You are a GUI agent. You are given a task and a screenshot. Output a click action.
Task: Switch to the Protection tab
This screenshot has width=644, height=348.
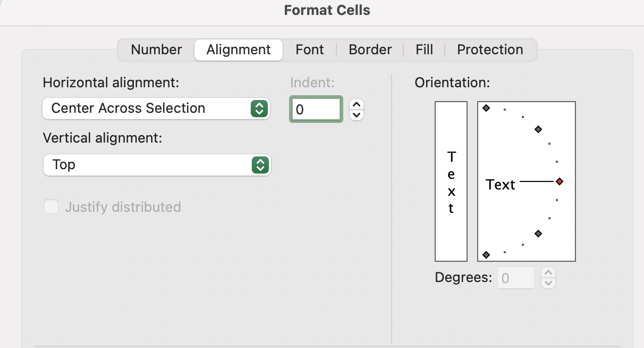click(490, 50)
